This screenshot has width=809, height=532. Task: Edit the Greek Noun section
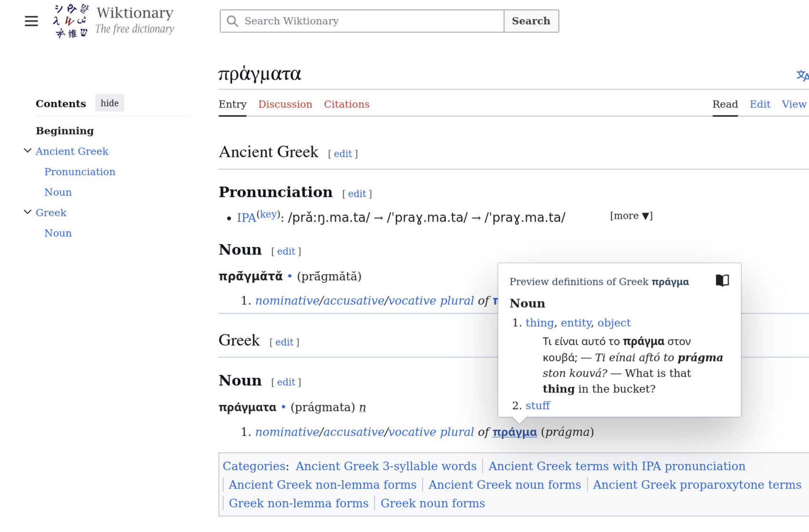286,382
